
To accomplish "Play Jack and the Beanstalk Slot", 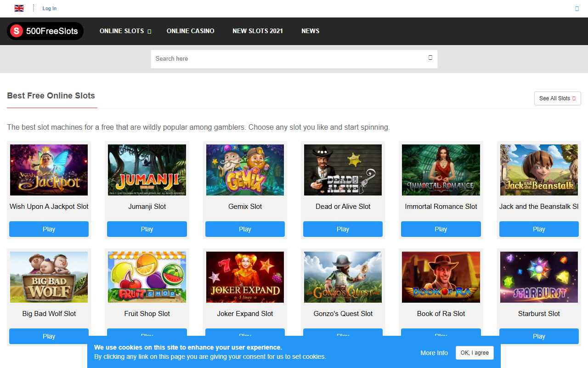I will point(539,229).
